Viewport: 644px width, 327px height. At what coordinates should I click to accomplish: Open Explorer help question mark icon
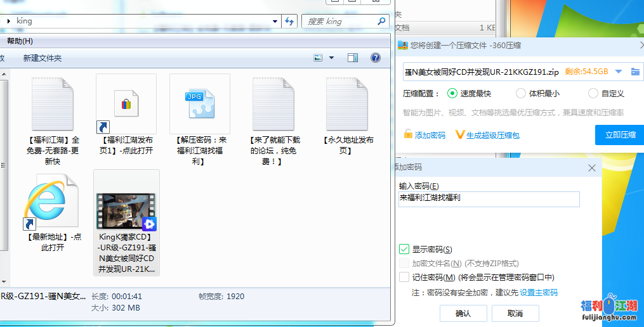pos(376,58)
